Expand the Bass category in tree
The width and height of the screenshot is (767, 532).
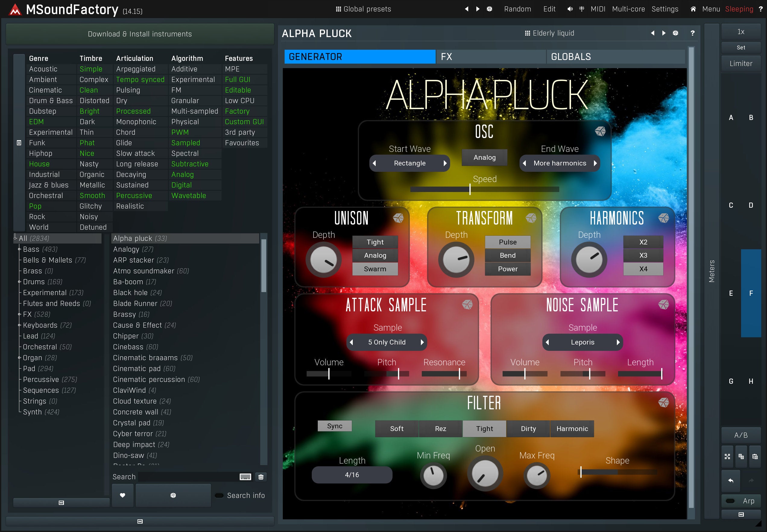(19, 249)
